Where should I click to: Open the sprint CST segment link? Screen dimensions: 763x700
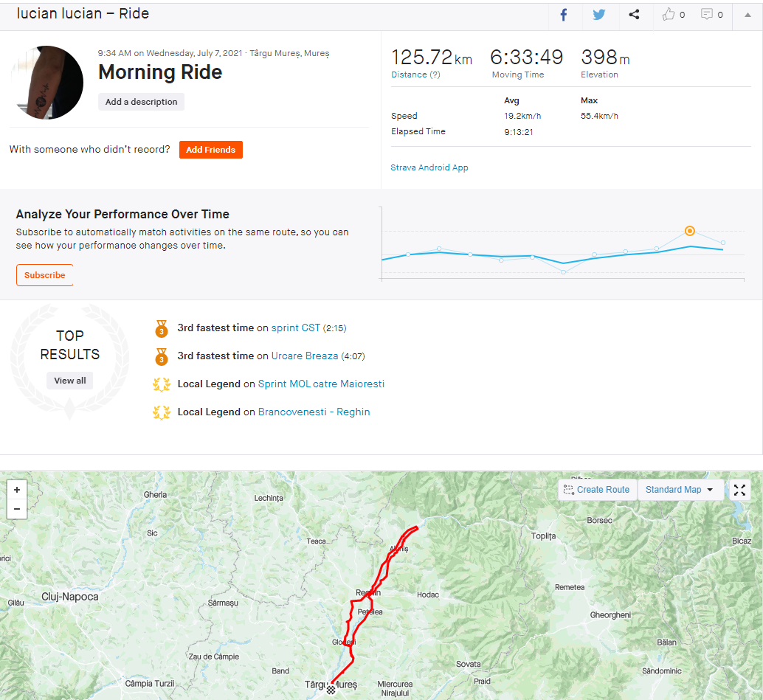pyautogui.click(x=295, y=328)
